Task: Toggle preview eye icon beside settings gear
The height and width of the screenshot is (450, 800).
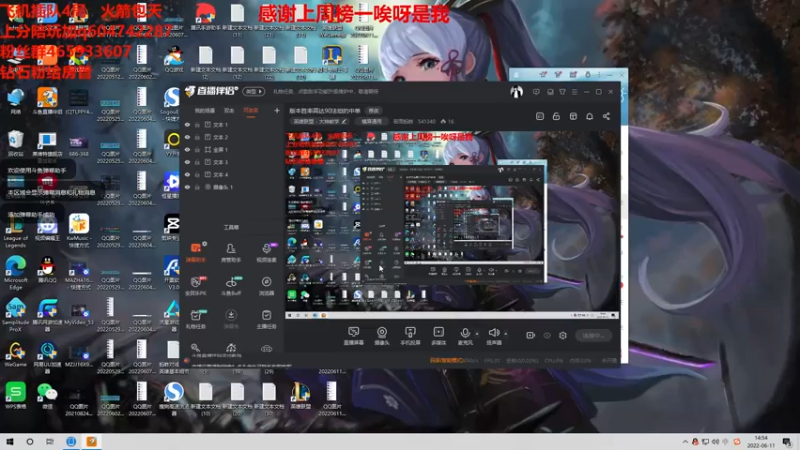Action: (547, 335)
